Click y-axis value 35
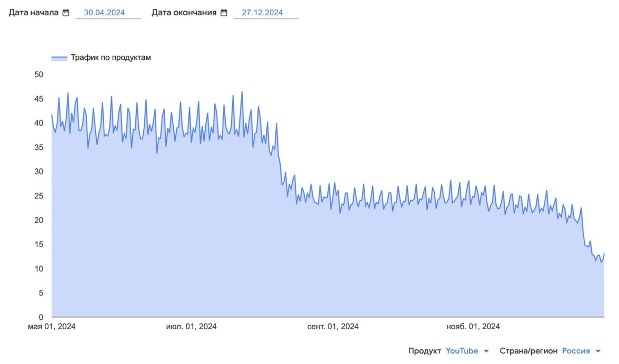619x364 pixels. click(x=39, y=147)
